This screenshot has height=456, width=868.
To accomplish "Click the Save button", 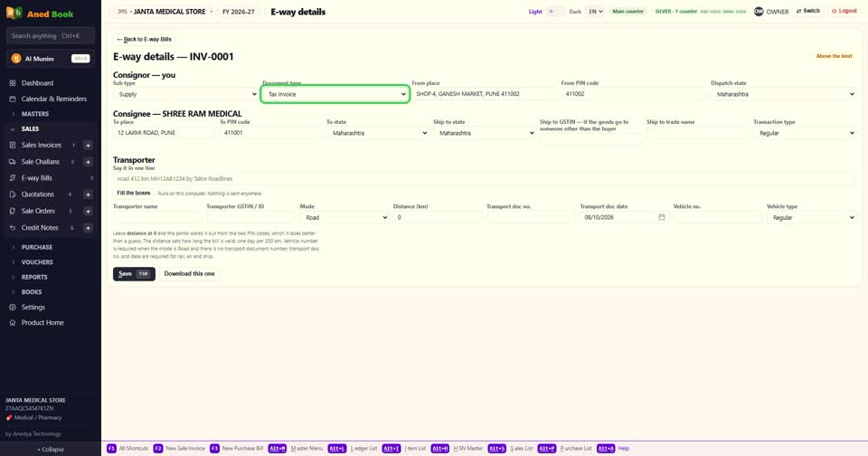I will pos(134,274).
